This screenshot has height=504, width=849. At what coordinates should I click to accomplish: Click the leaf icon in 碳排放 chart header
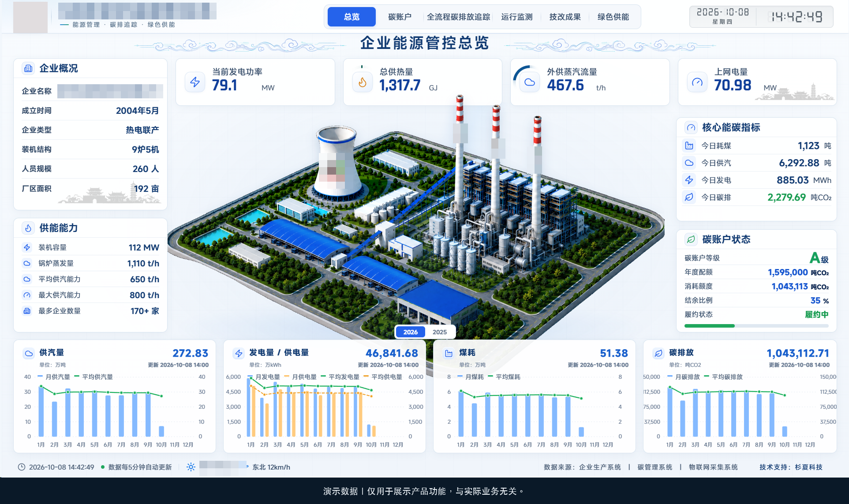coord(658,353)
